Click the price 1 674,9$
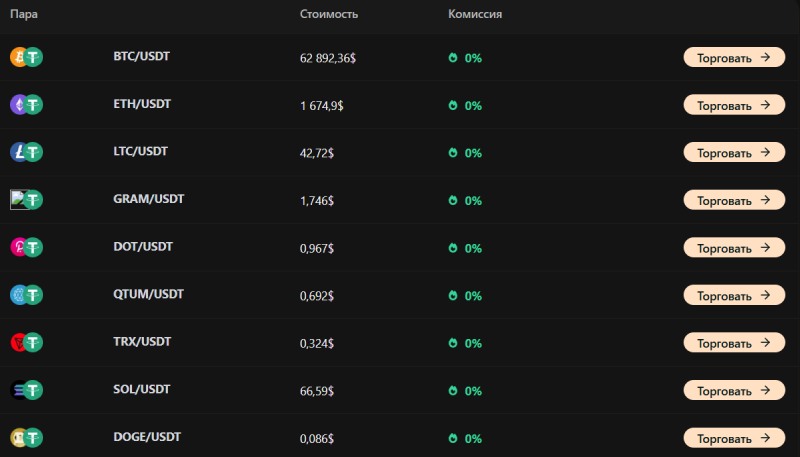Screen dimensions: 800x457 [x=321, y=106]
